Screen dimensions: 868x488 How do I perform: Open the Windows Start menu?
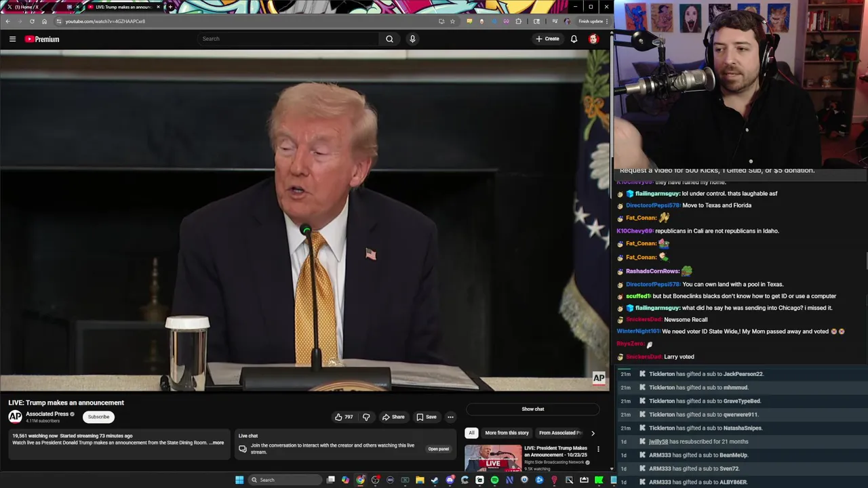tap(239, 480)
